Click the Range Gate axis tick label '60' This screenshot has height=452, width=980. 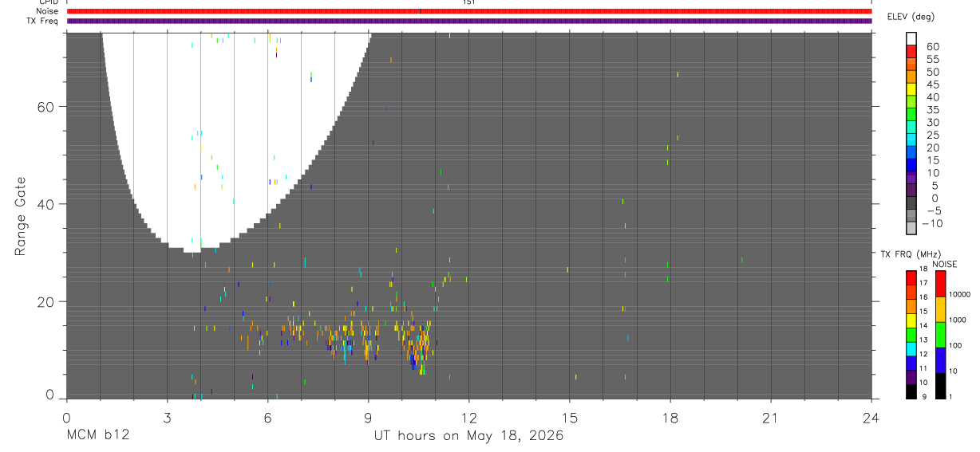[x=45, y=107]
